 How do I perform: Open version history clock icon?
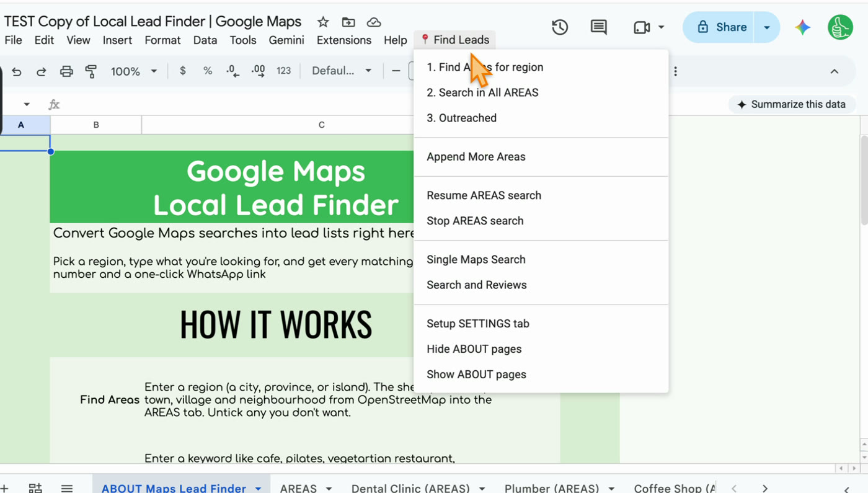pos(560,27)
